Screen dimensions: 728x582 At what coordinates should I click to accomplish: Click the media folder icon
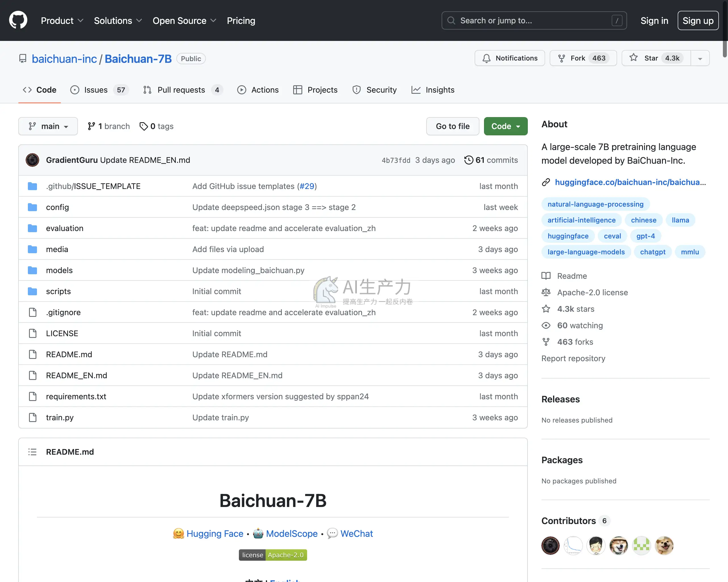point(32,249)
